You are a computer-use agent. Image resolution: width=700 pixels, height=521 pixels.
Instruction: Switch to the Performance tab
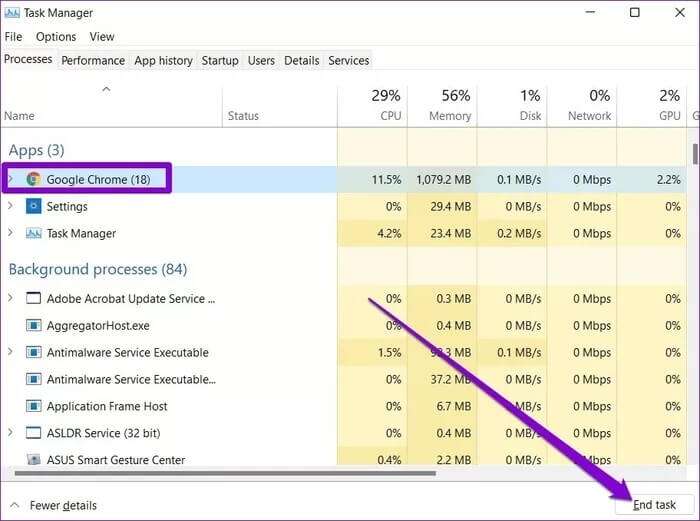(x=93, y=60)
